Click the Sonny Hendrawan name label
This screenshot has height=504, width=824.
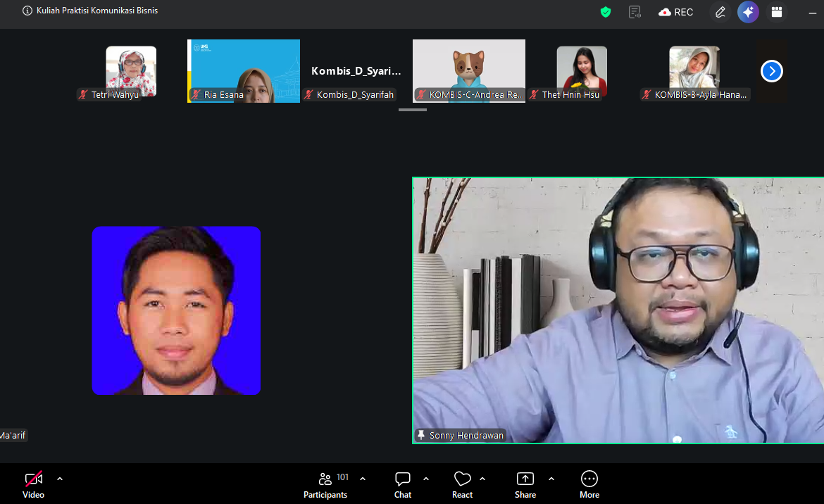[467, 435]
